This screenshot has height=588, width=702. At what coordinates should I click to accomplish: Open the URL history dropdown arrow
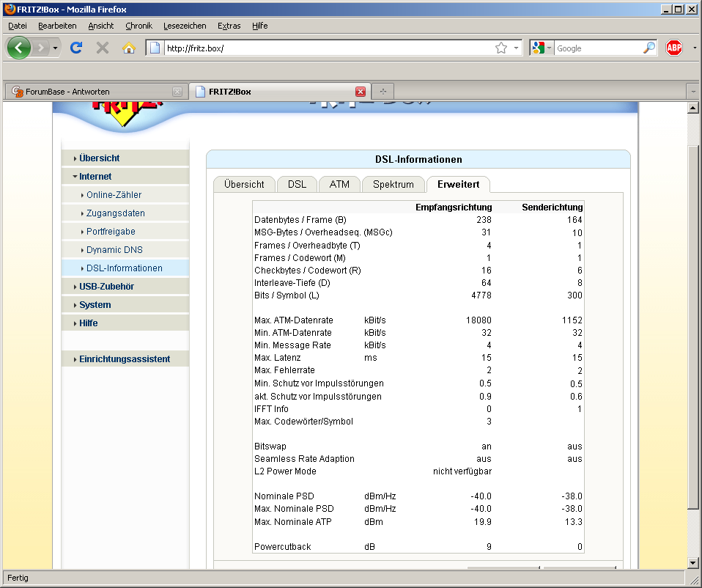[516, 48]
